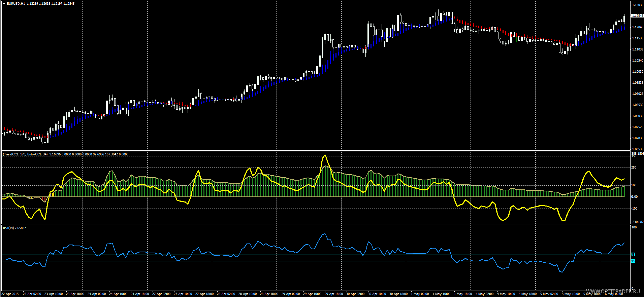
Task: Click the 1.06535 price axis label
Action: (x=638, y=149)
